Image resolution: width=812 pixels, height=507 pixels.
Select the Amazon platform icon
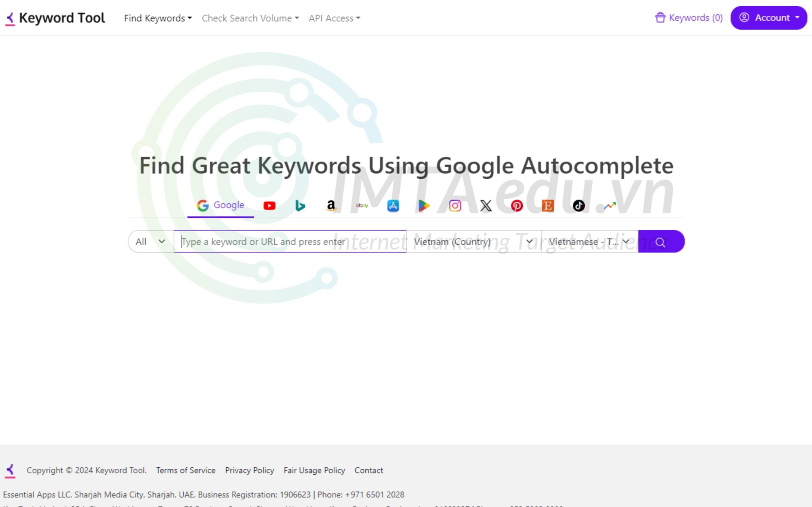tap(331, 205)
